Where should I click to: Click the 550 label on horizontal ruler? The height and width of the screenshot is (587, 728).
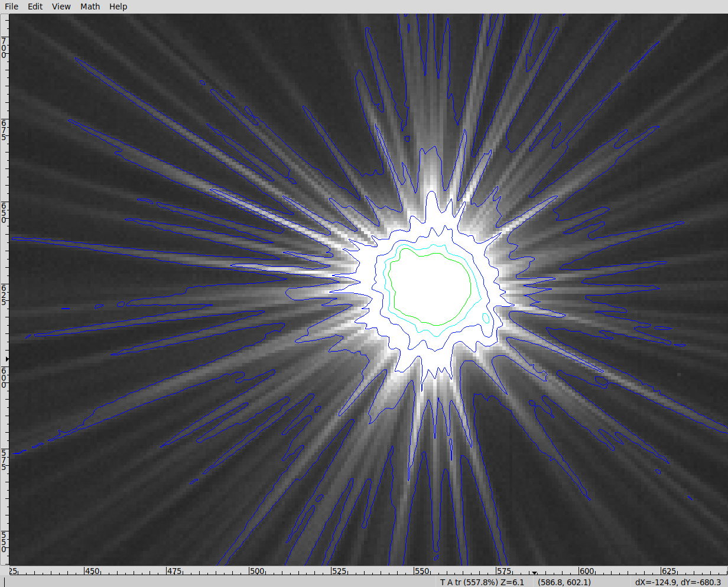click(x=421, y=572)
